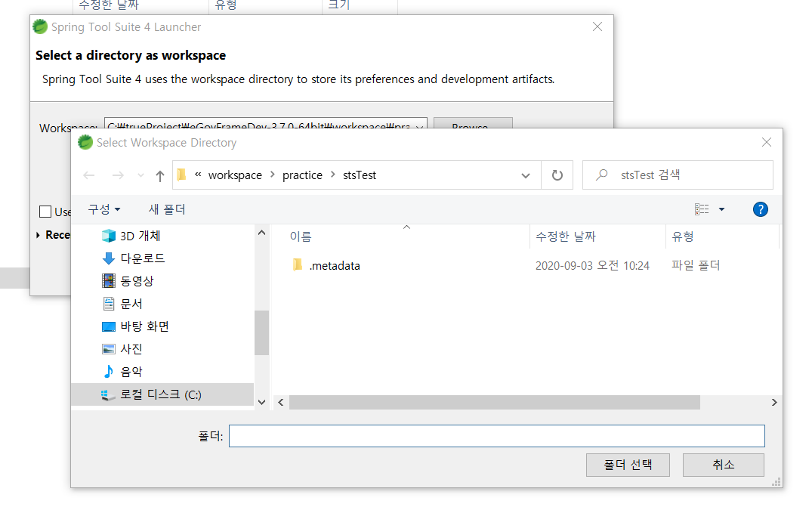Select the .metadata folder

[x=335, y=266]
